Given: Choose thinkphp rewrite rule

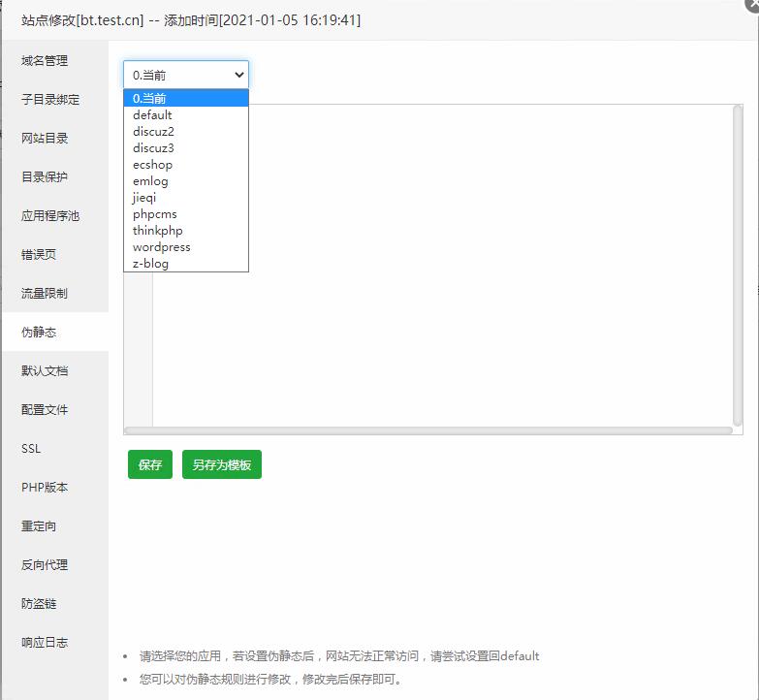Looking at the screenshot, I should tap(186, 230).
